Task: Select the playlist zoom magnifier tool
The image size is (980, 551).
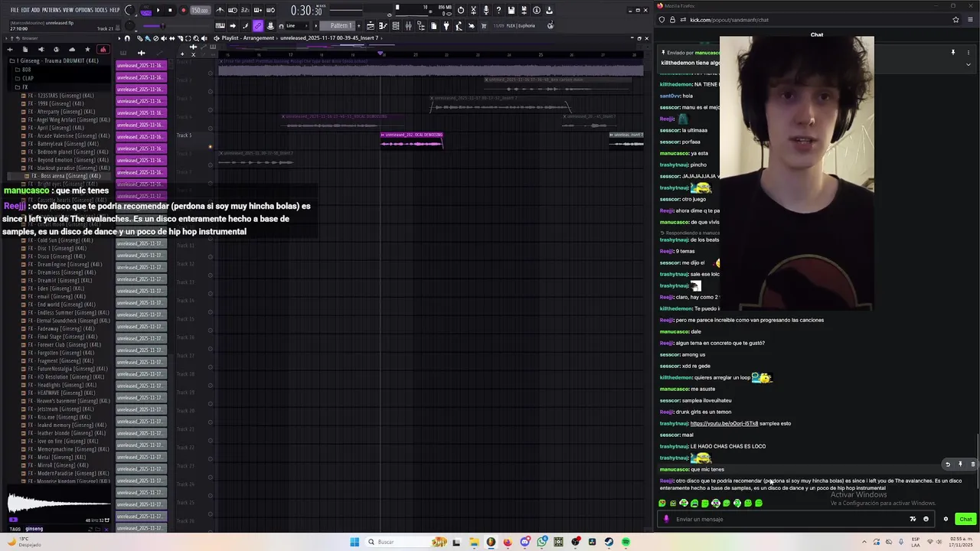Action: coord(196,38)
